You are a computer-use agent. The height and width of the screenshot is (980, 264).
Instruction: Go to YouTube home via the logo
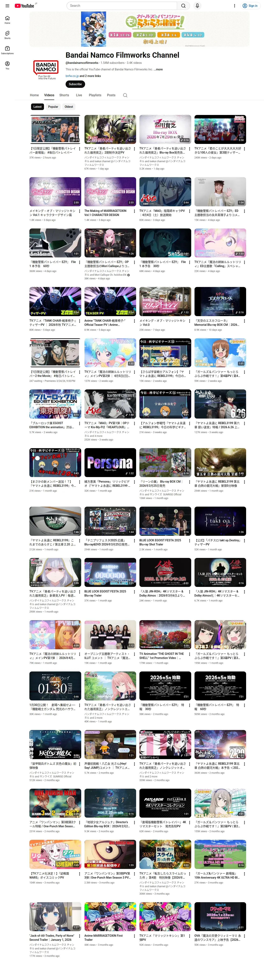[24, 6]
